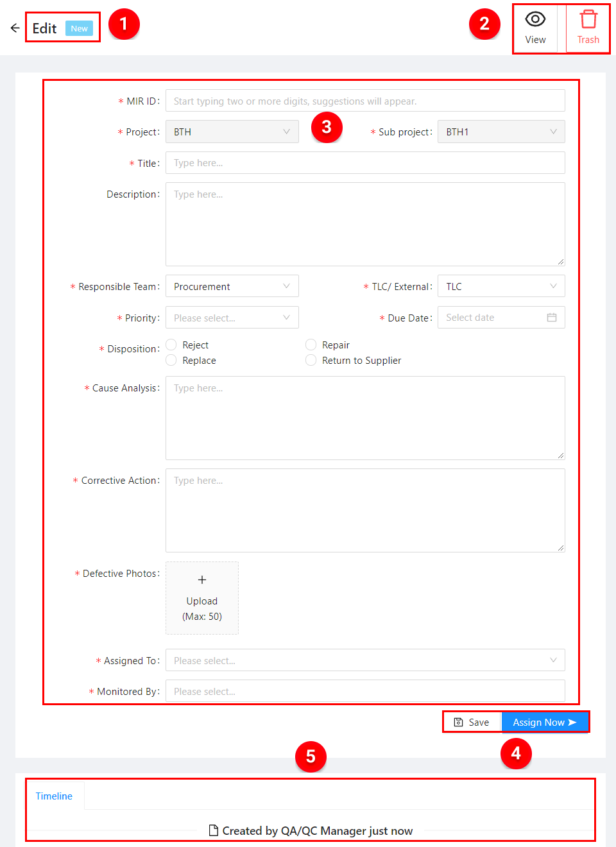Select the Reject disposition option

171,345
